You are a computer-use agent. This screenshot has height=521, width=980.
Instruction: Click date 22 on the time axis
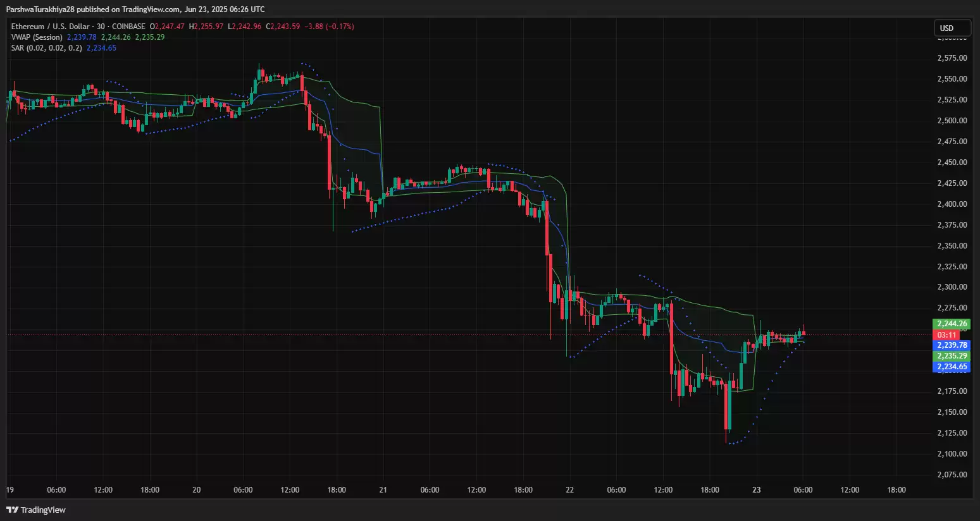[x=569, y=490]
